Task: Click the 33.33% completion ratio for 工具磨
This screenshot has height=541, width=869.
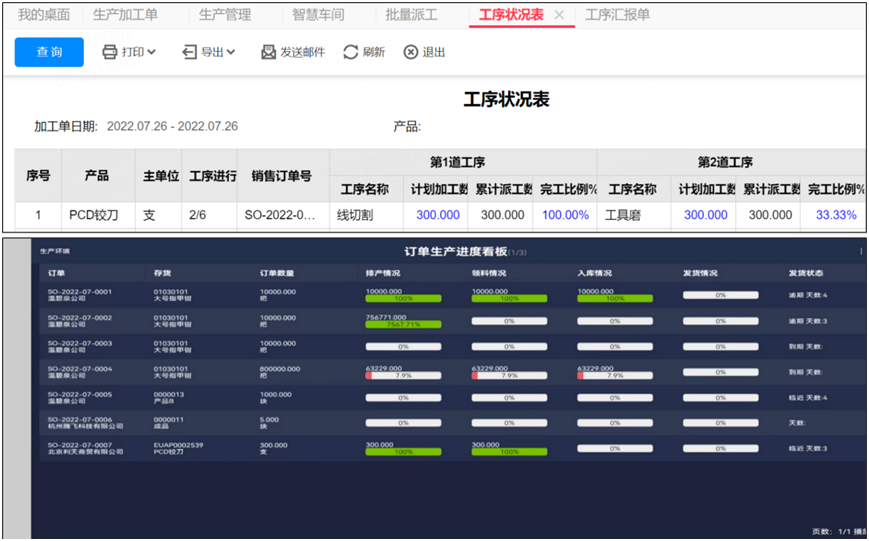Action: click(x=835, y=215)
